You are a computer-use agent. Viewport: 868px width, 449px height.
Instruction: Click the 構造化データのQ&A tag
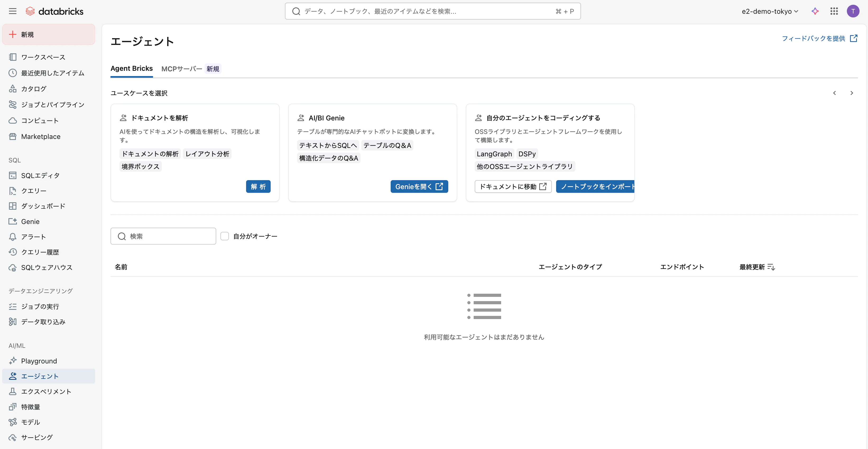tap(329, 158)
